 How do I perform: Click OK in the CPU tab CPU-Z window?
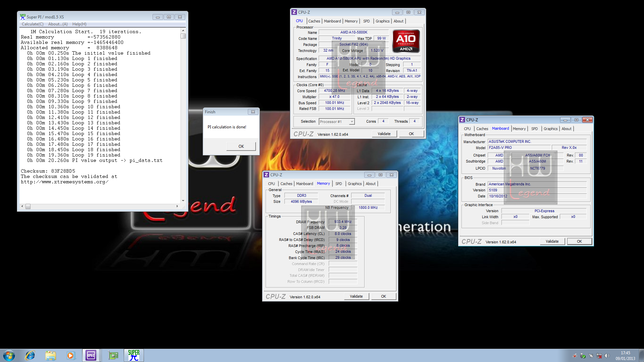coord(411,134)
